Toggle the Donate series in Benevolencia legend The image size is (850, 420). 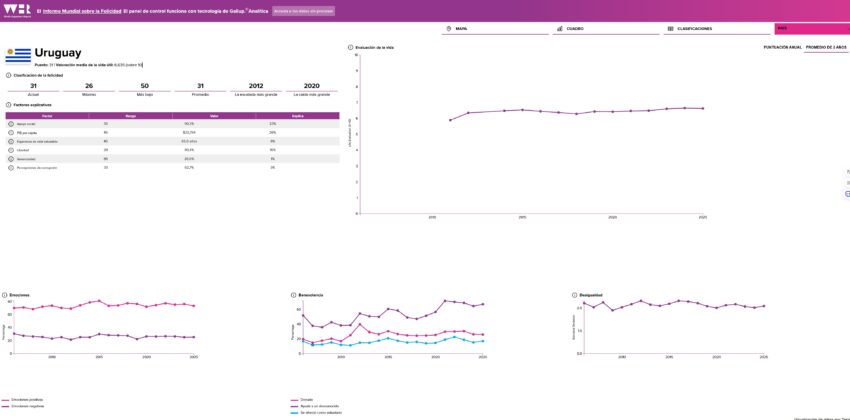306,400
